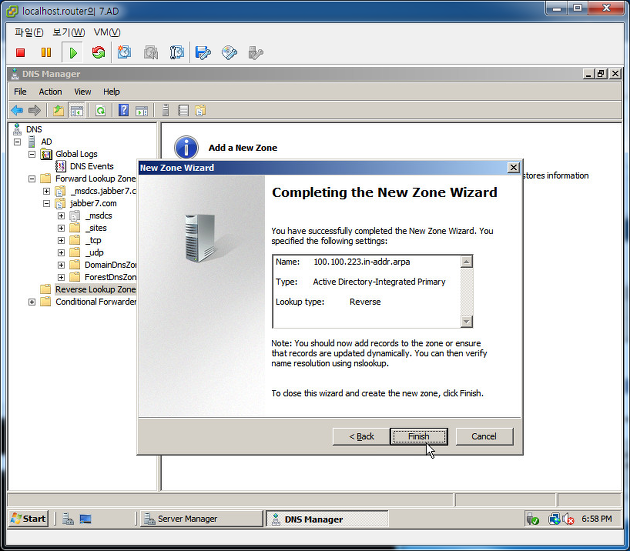Click the VM suspend pause icon
The image size is (630, 551).
click(46, 53)
